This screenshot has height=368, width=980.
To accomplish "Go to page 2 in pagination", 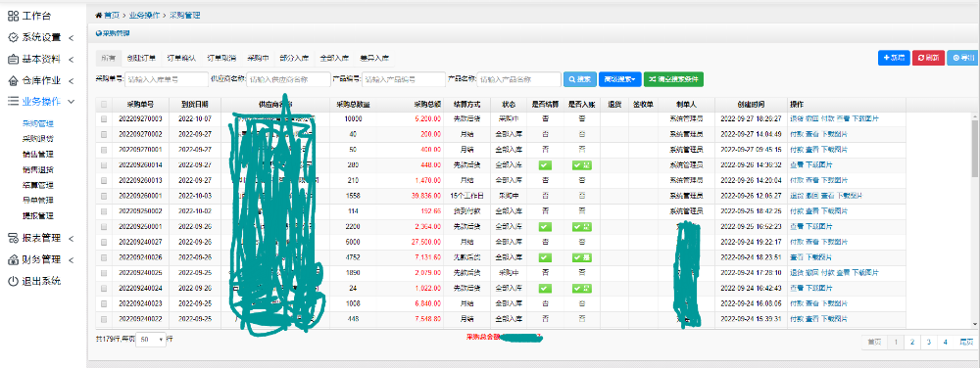I will coord(912,342).
